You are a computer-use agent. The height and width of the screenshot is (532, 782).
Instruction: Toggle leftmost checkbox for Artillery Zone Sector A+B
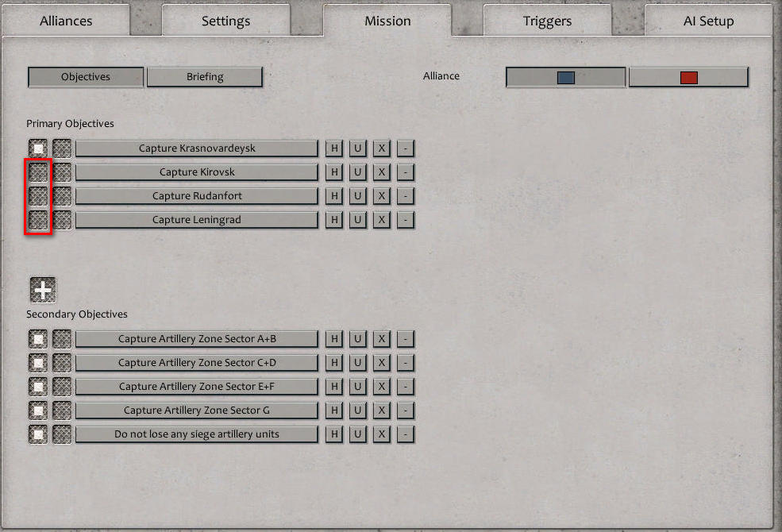(38, 339)
